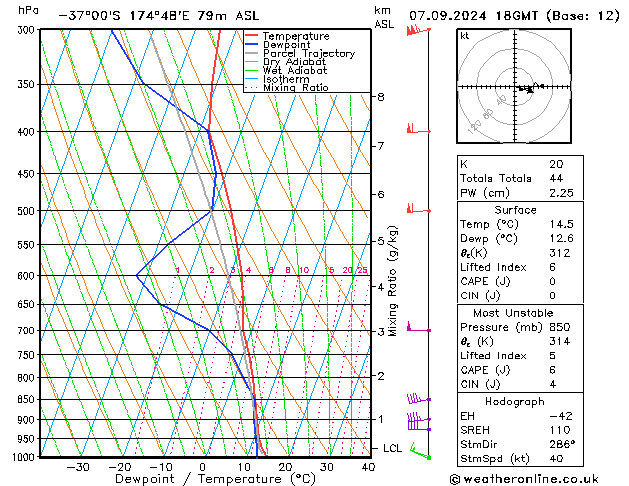Image resolution: width=629 pixels, height=486 pixels.
Task: Click 'CIN (J)' label under Most Unstable
Action: point(480,384)
